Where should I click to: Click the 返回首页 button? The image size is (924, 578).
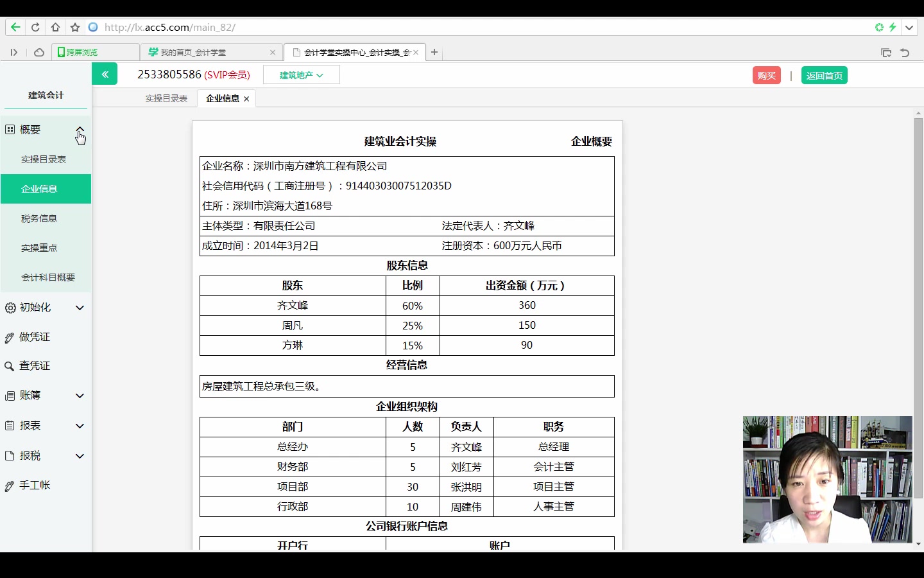click(x=824, y=75)
